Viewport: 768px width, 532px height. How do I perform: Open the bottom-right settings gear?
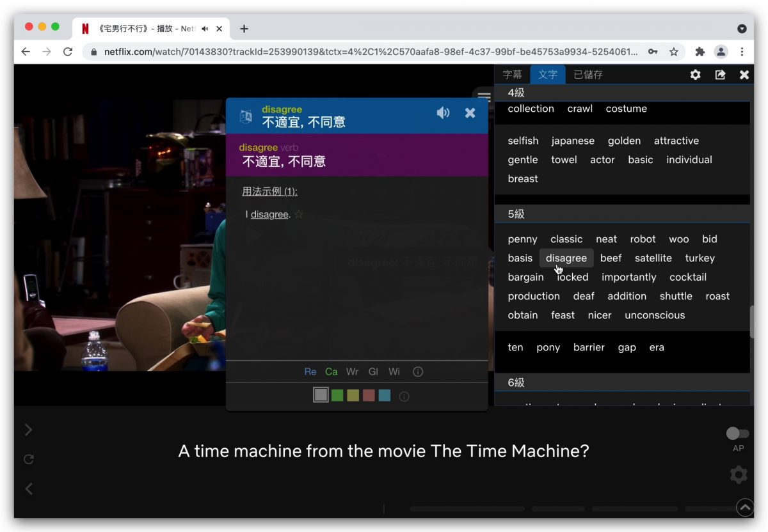(739, 474)
